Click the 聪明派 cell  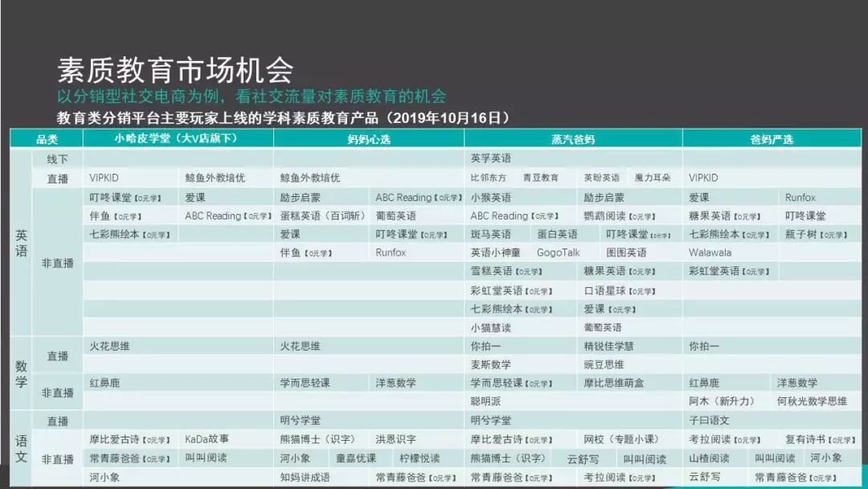click(x=486, y=401)
